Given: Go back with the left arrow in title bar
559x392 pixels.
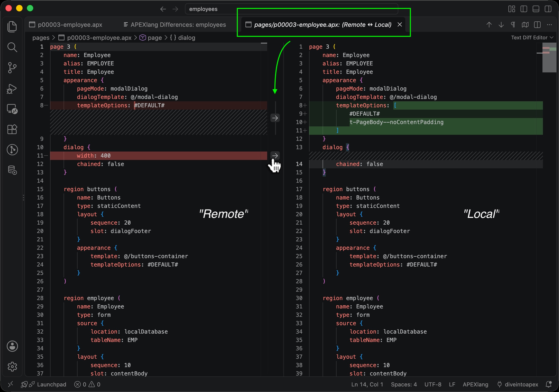Looking at the screenshot, I should (x=163, y=9).
